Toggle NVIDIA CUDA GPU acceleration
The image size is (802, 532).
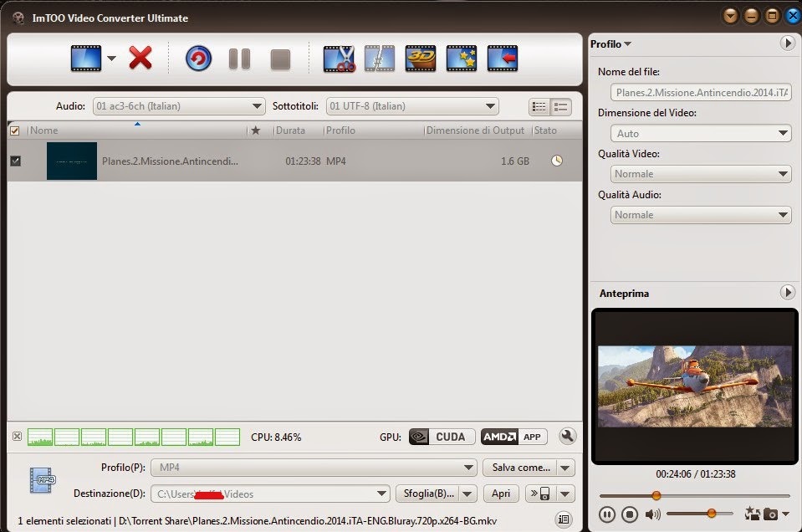[x=442, y=437]
